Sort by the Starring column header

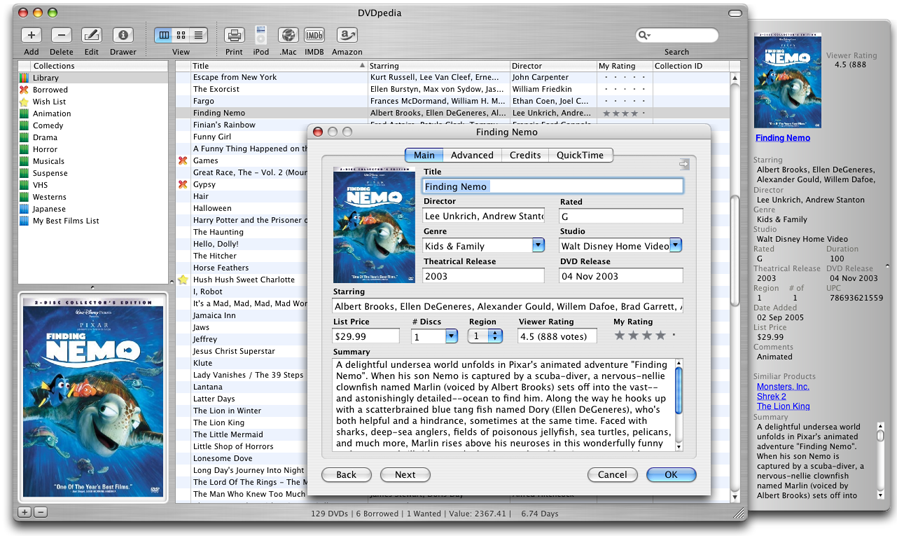coord(438,66)
